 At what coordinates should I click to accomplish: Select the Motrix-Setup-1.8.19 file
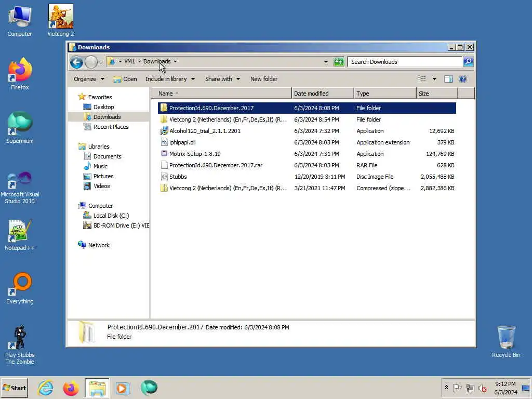tap(307, 154)
